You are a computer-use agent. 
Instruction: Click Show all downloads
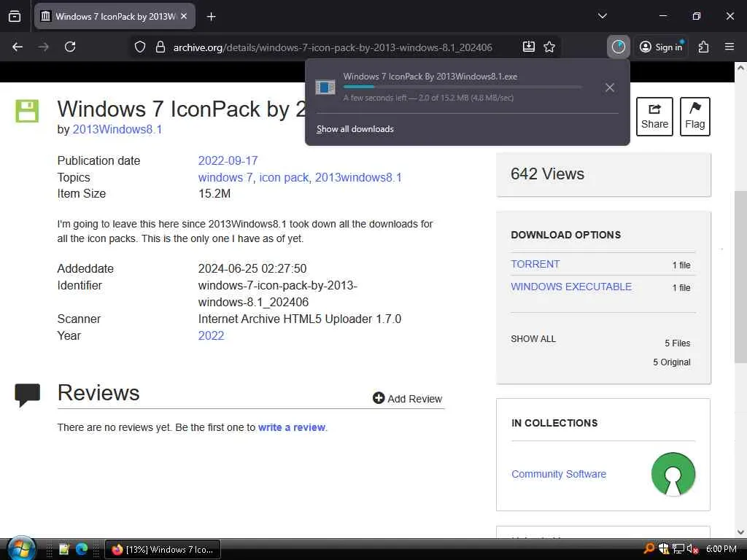click(x=355, y=129)
